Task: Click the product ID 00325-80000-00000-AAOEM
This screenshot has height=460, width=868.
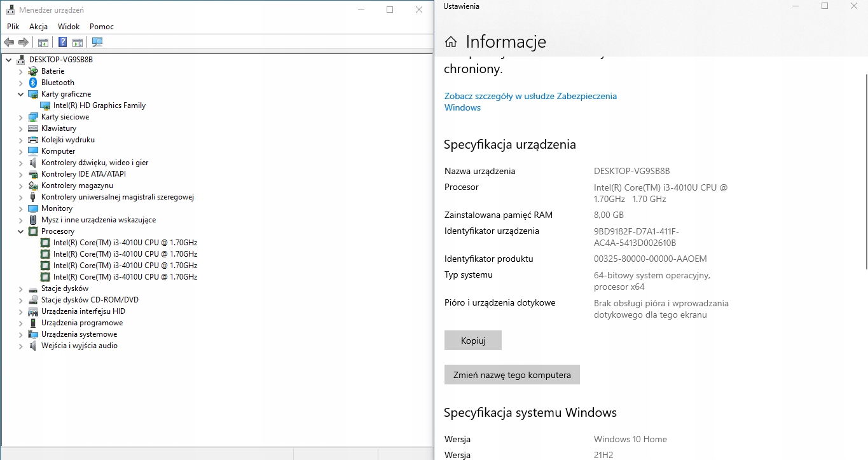Action: click(x=650, y=259)
